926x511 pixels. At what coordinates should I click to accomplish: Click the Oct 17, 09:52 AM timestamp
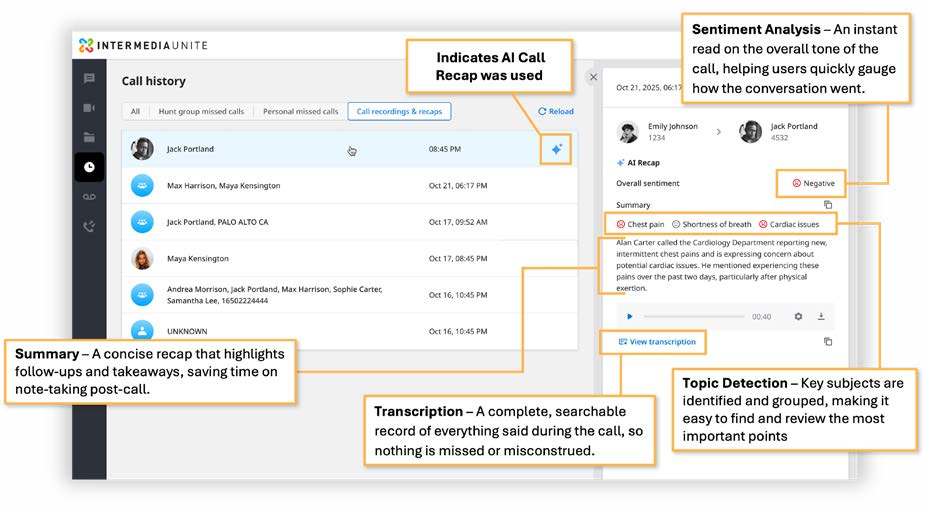458,222
